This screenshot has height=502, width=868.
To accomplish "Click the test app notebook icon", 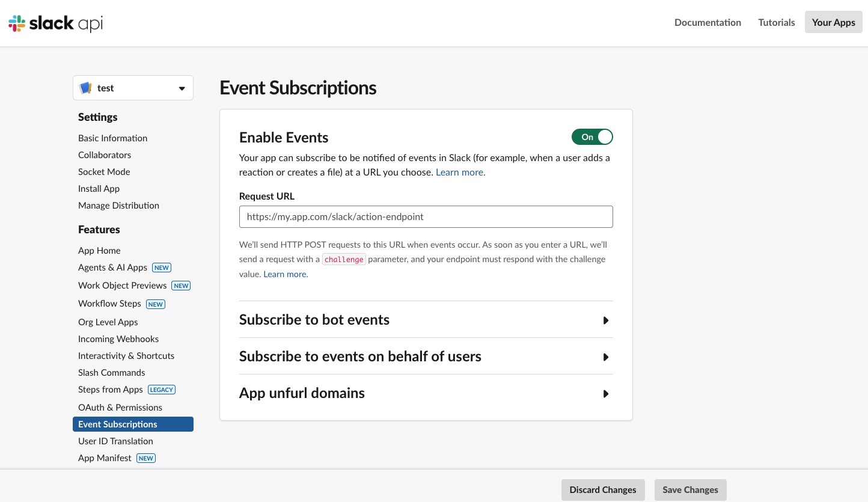I will coord(85,88).
